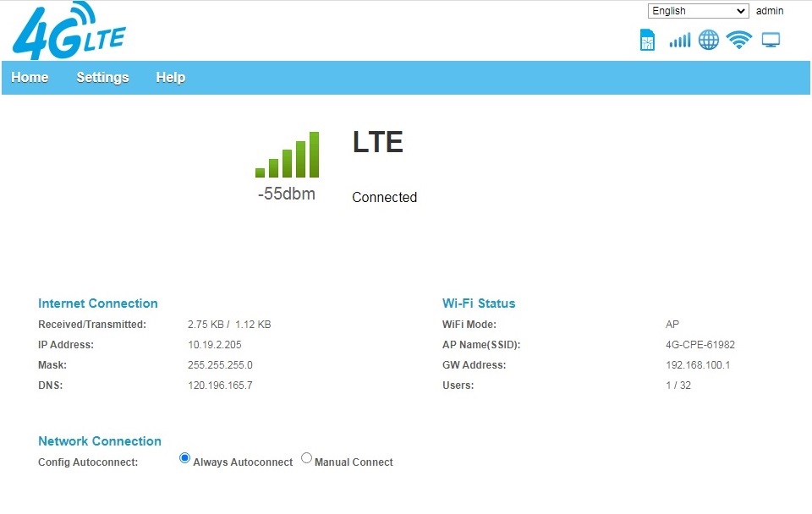Click the Wi-Fi Status heading
812x514 pixels.
click(x=479, y=303)
